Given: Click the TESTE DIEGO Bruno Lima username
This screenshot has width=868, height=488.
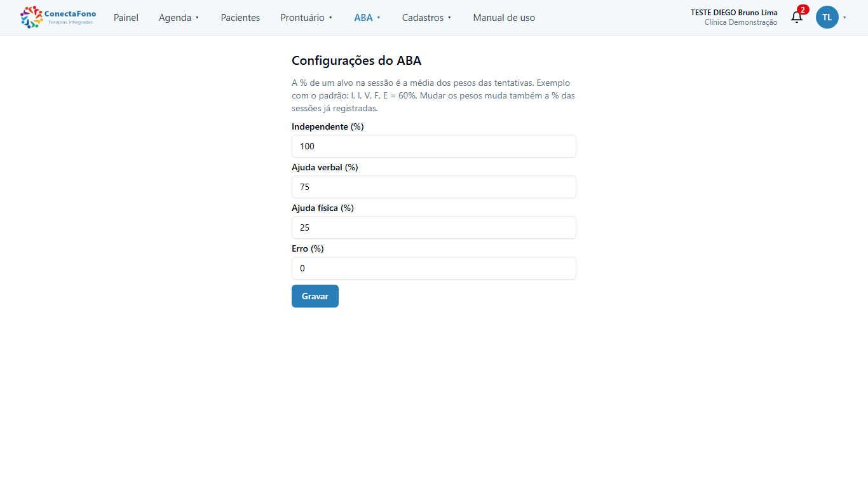Looking at the screenshot, I should tap(734, 13).
